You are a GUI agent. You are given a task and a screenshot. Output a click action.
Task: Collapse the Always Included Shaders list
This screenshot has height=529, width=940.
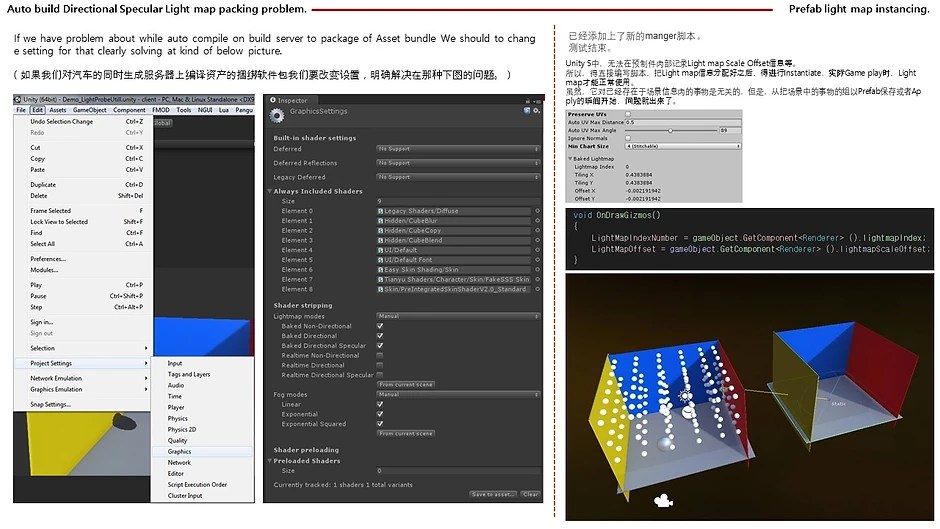coord(270,191)
